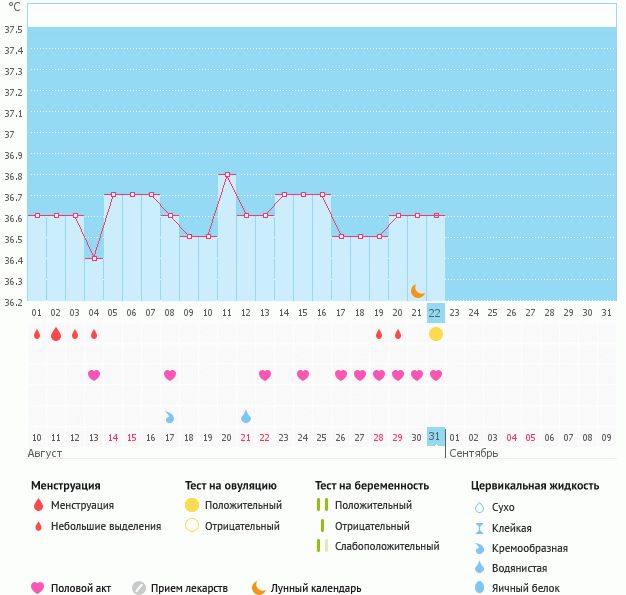The height and width of the screenshot is (595, 626).
Task: Click the 'Тест на беременность' legend heading
Action: (372, 486)
